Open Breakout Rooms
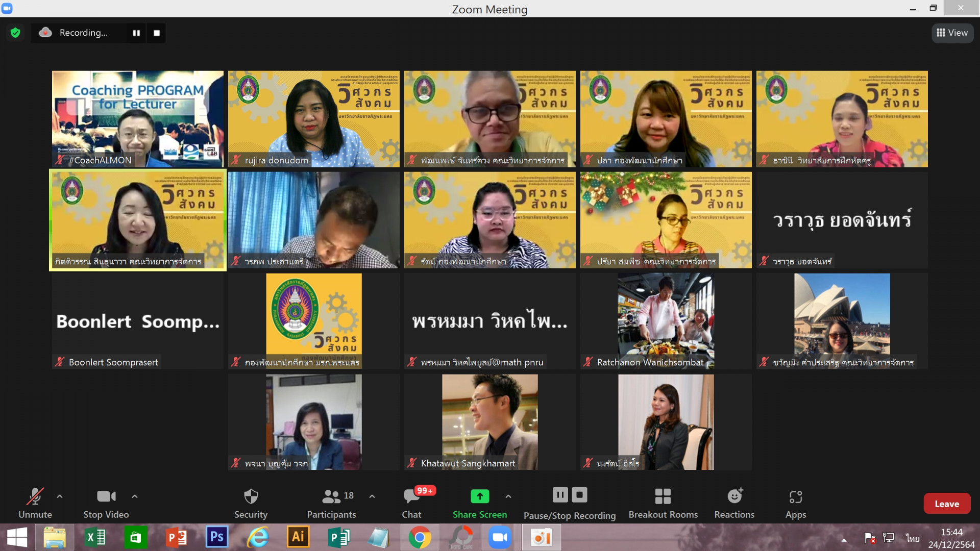Viewport: 980px width, 551px height. (663, 503)
